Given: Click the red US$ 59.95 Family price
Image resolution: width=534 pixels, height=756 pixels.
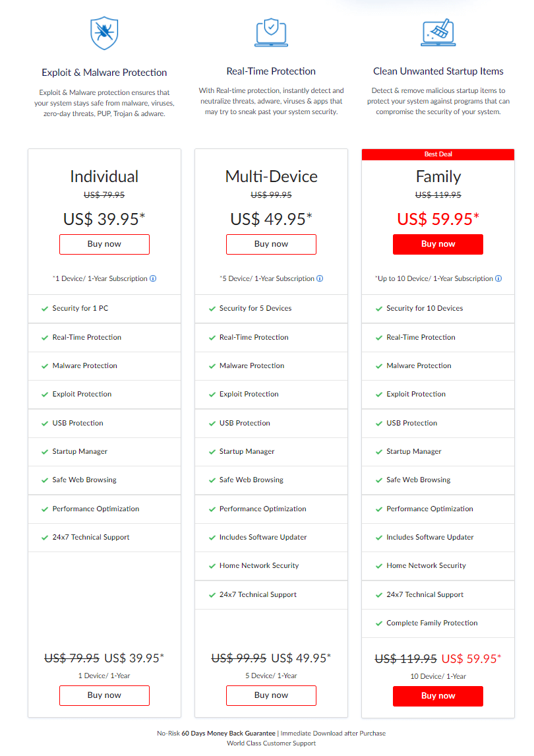Looking at the screenshot, I should 438,218.
